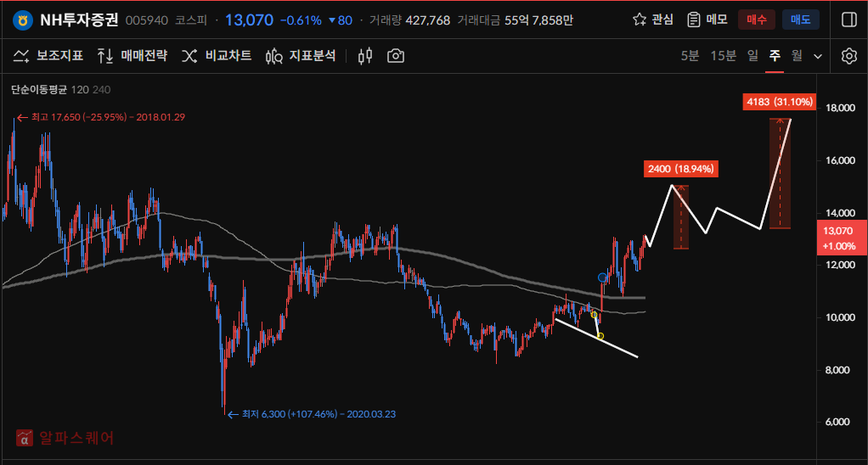This screenshot has height=465, width=868.
Task: Click the 코스피 market label
Action: [191, 20]
